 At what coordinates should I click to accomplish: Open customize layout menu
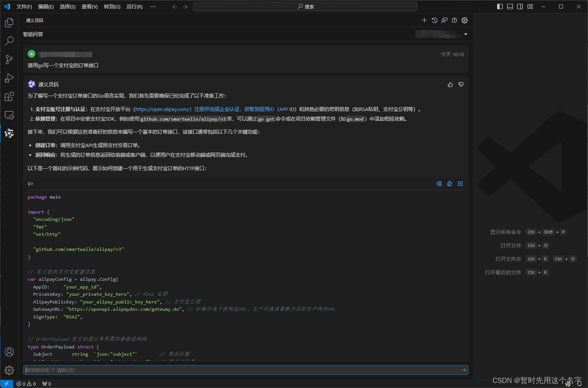[530, 7]
